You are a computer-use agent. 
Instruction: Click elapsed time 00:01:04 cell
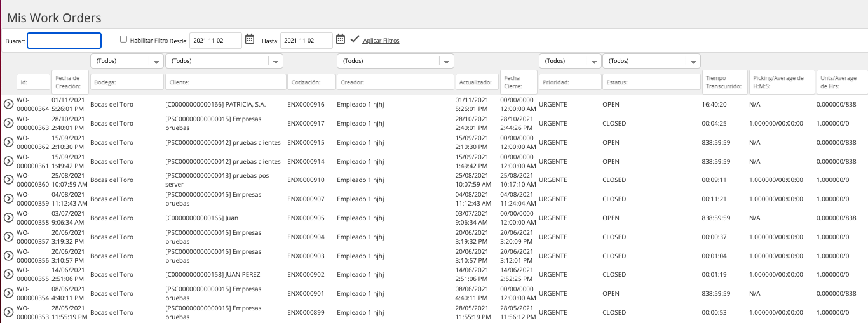tap(715, 256)
